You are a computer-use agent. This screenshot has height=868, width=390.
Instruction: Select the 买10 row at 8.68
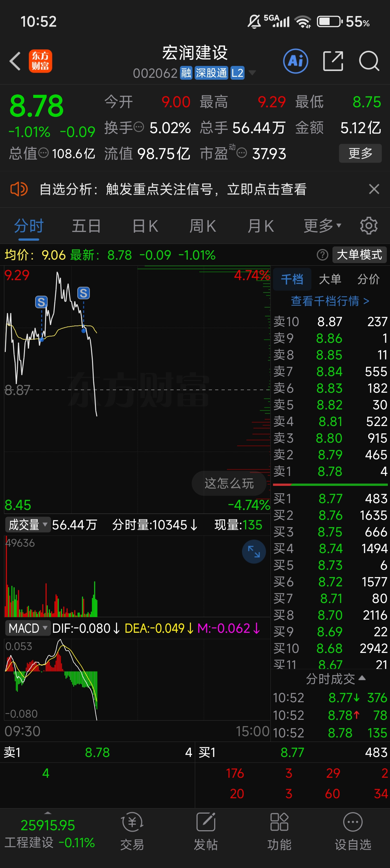pos(330,648)
